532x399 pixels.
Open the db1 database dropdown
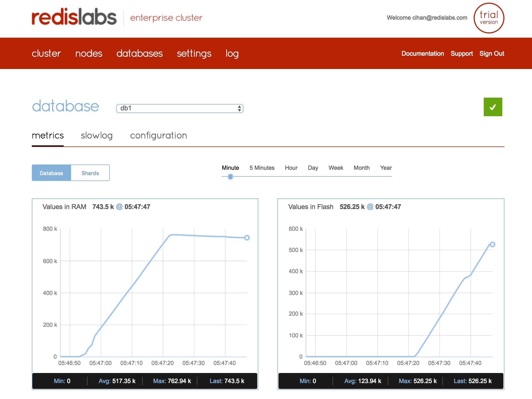(180, 108)
